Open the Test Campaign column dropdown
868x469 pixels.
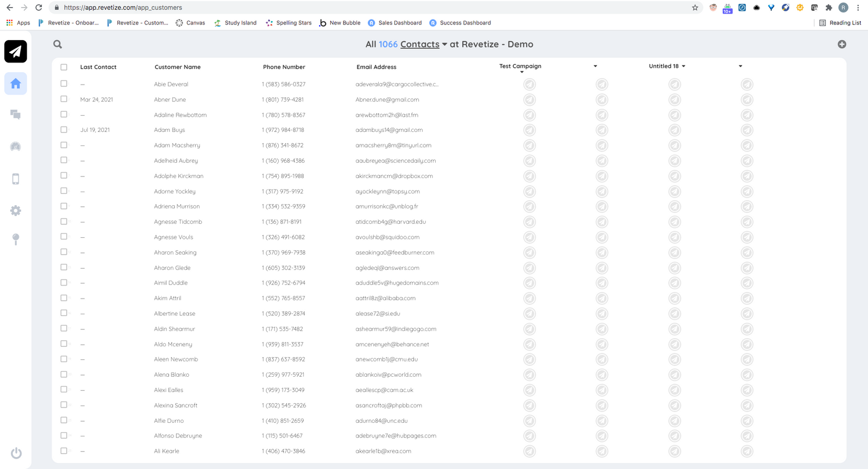point(522,72)
